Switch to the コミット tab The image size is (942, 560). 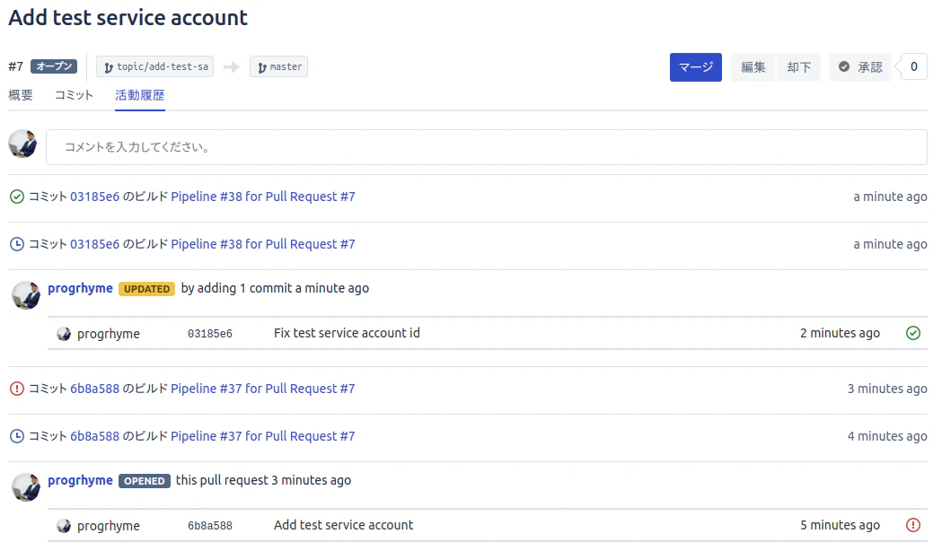pos(74,95)
